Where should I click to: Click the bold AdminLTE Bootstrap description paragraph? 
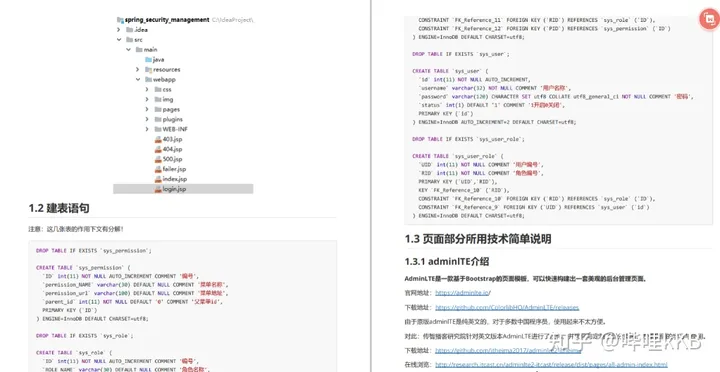tap(526, 279)
